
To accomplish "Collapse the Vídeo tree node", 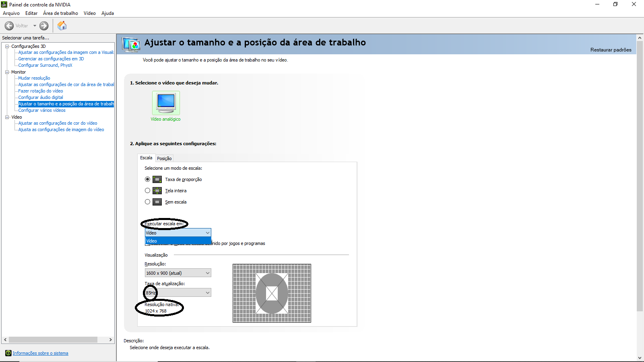I will pos(7,117).
